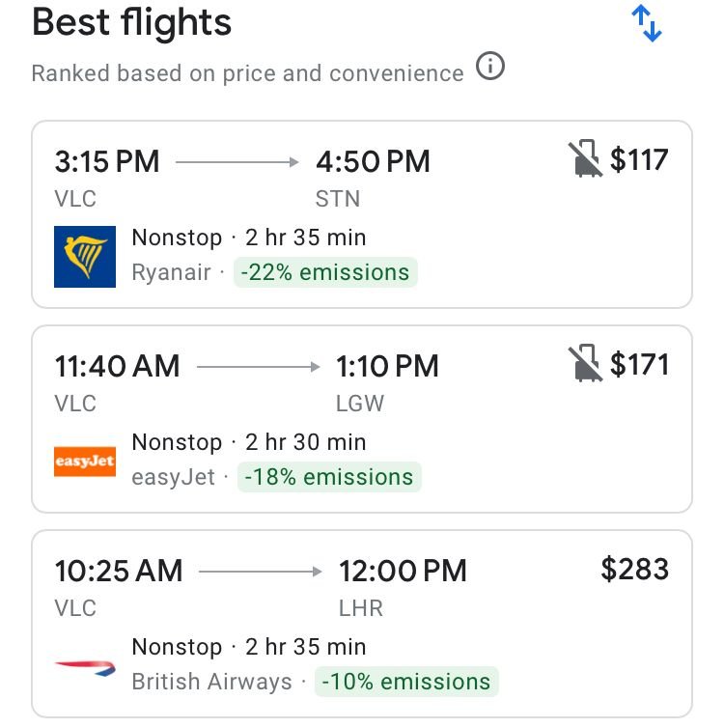Click the Best flights heading
Viewport: 724px width, 728px height.
(x=132, y=23)
